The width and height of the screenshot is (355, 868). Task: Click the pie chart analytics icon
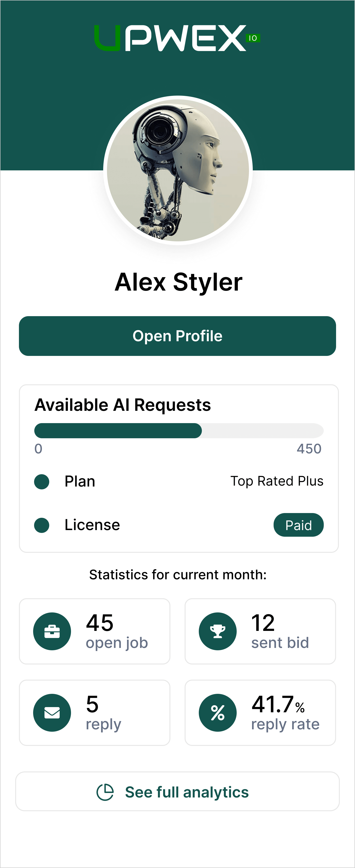click(x=105, y=792)
